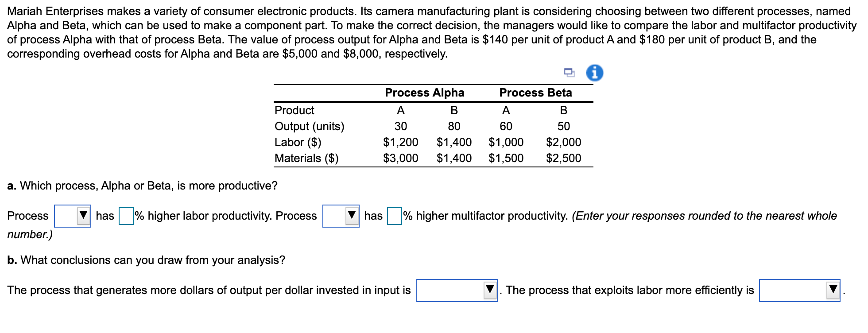Click the disclosure triangle on the first Process box

[x=82, y=217]
